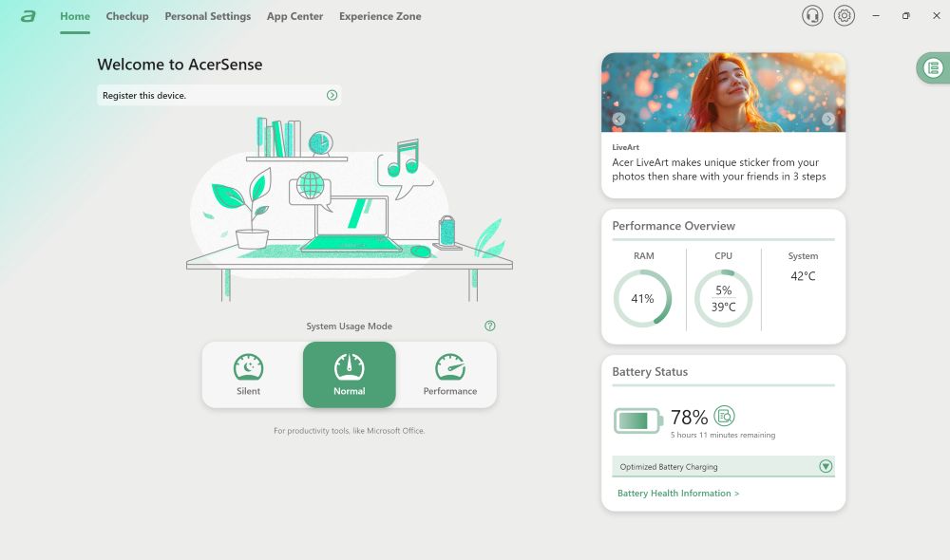Open battery details icon beside 78%
950x560 pixels.
(x=724, y=416)
